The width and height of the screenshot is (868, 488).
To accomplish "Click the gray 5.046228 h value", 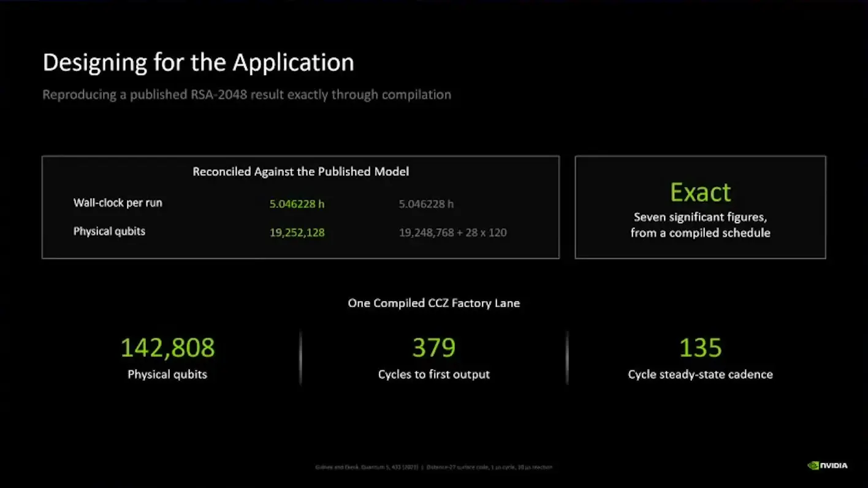I will 426,204.
